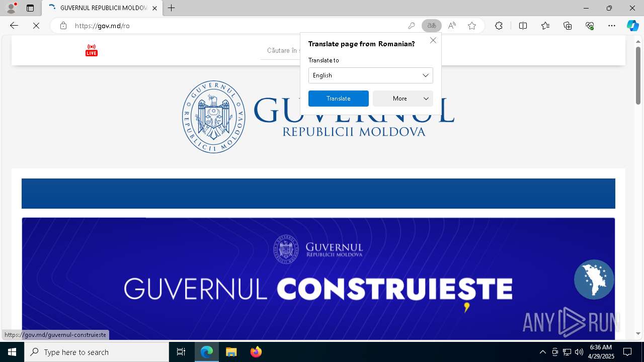Open saved passwords key icon

click(x=411, y=26)
